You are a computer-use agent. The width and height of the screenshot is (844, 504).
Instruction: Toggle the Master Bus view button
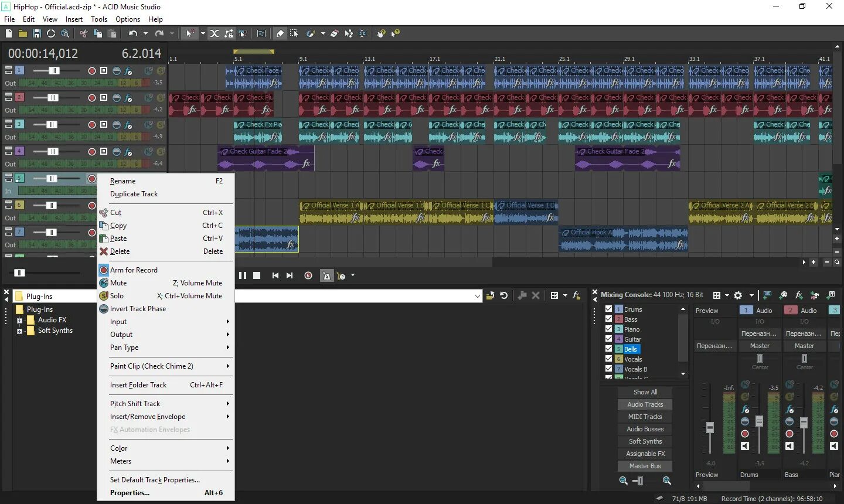645,466
